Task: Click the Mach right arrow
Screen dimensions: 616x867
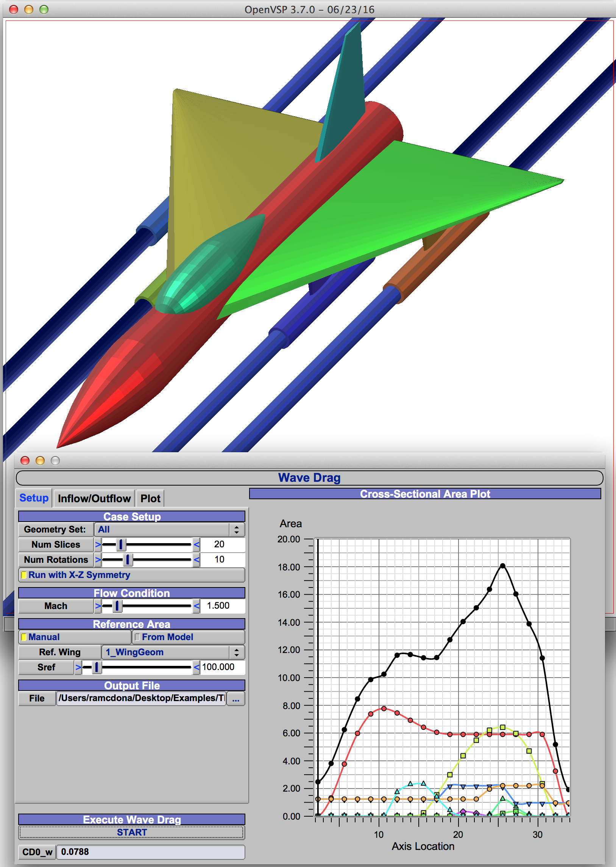Action: (196, 606)
